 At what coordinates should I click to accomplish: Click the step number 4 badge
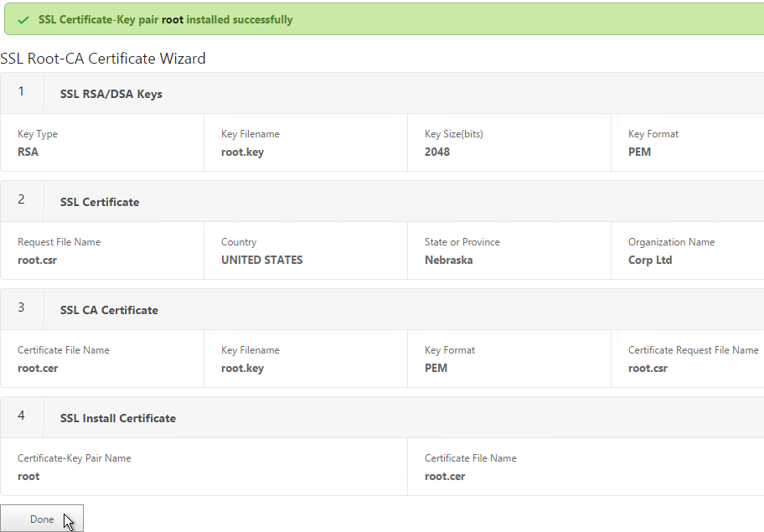[22, 416]
